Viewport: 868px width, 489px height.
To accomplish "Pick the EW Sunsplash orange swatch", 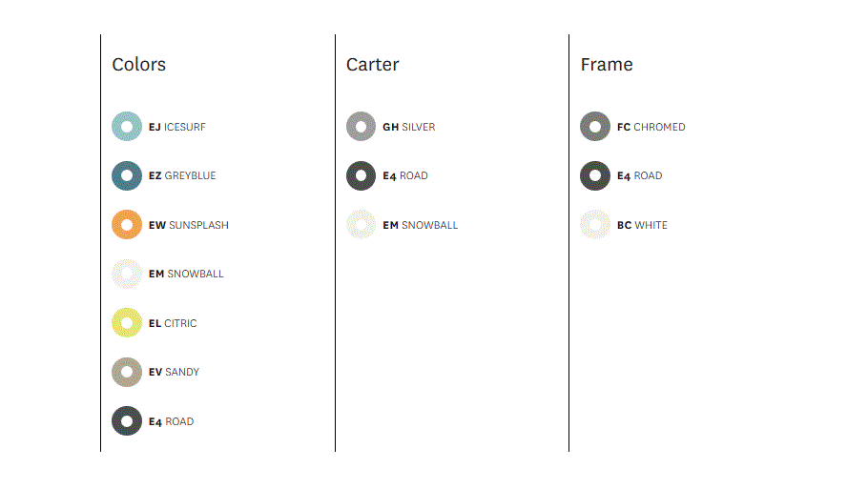I will 127,225.
